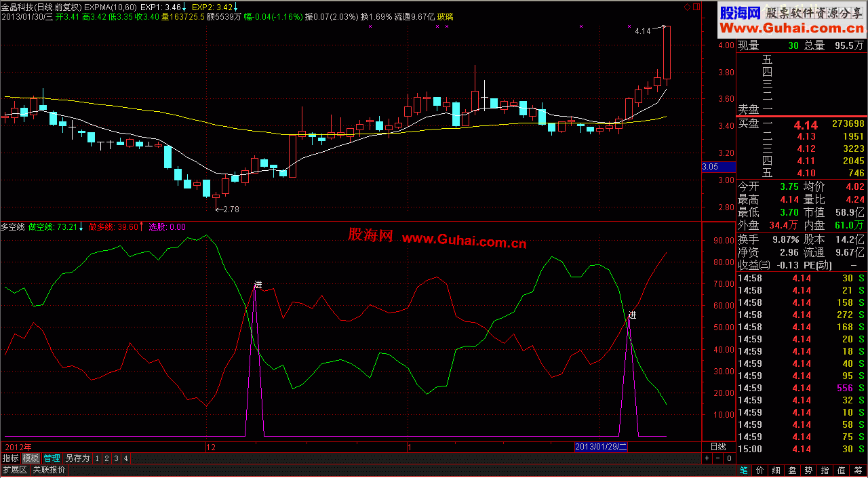Click the buy-four price 4.11
This screenshot has height=478, width=868.
pyautogui.click(x=806, y=161)
